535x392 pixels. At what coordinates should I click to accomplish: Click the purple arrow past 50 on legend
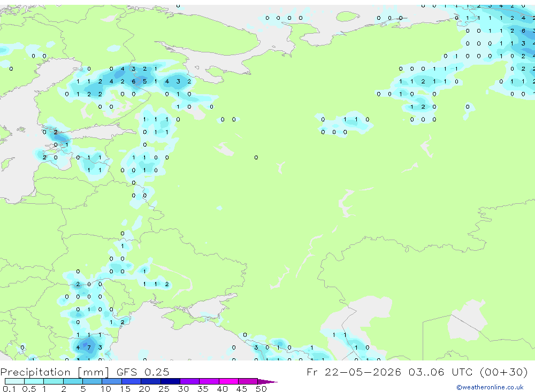click(267, 381)
